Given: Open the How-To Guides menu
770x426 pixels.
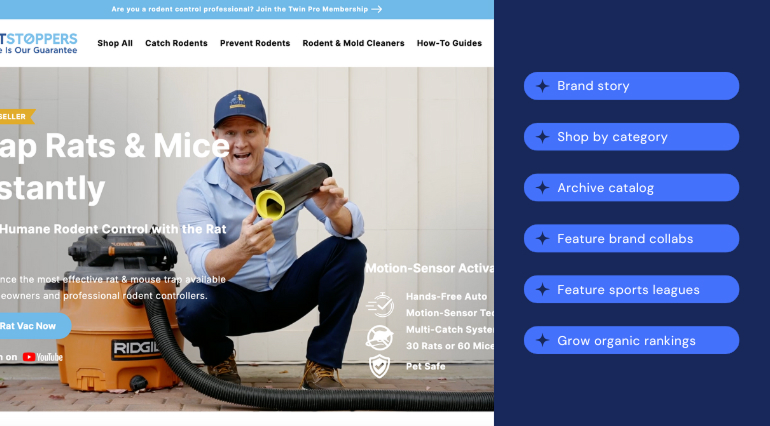Looking at the screenshot, I should [449, 43].
